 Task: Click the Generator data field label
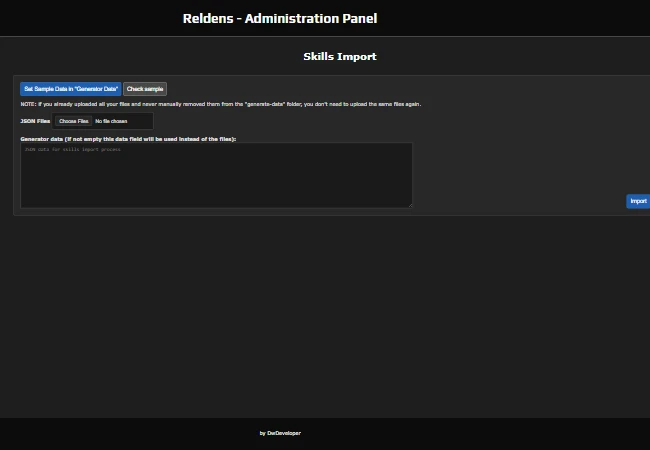tap(128, 139)
